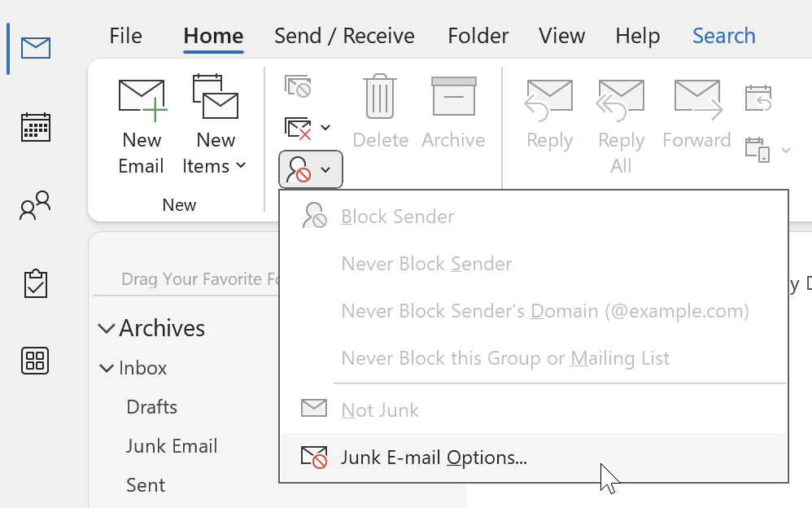Switch to the Calendar view icon

34,126
